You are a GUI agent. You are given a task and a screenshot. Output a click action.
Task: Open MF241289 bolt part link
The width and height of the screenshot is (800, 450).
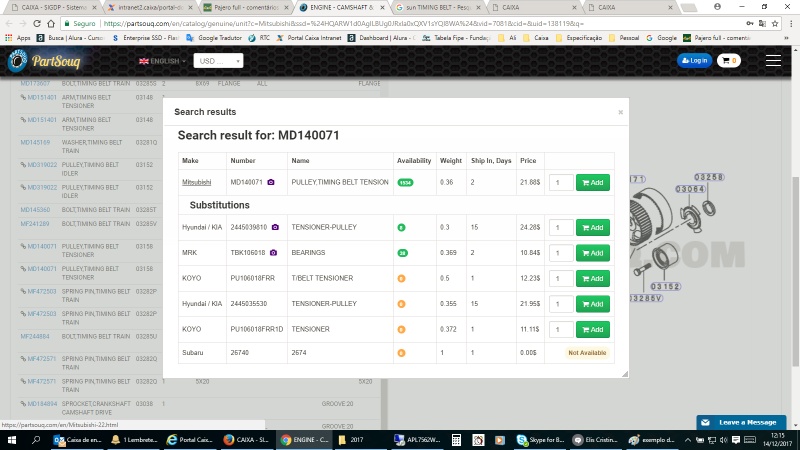point(35,223)
